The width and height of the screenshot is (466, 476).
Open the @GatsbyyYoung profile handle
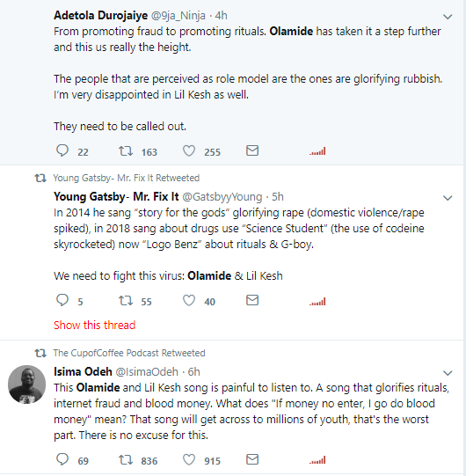pyautogui.click(x=222, y=197)
